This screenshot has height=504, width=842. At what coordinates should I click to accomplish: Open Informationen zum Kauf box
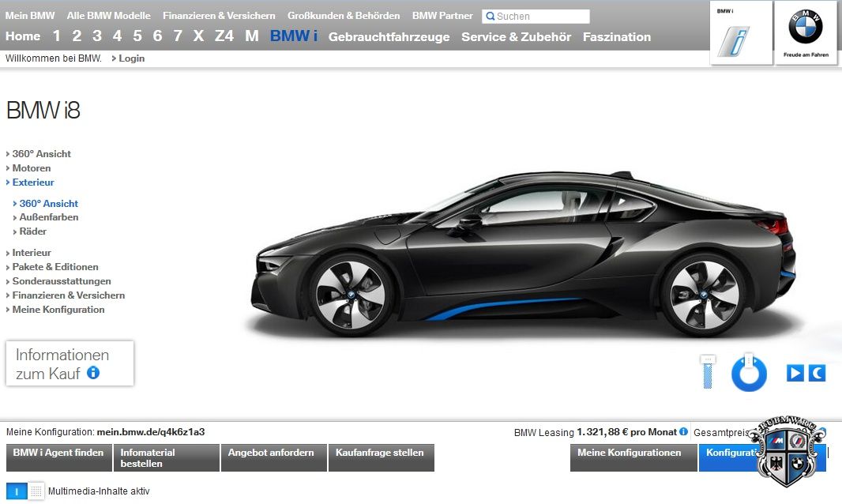click(70, 363)
